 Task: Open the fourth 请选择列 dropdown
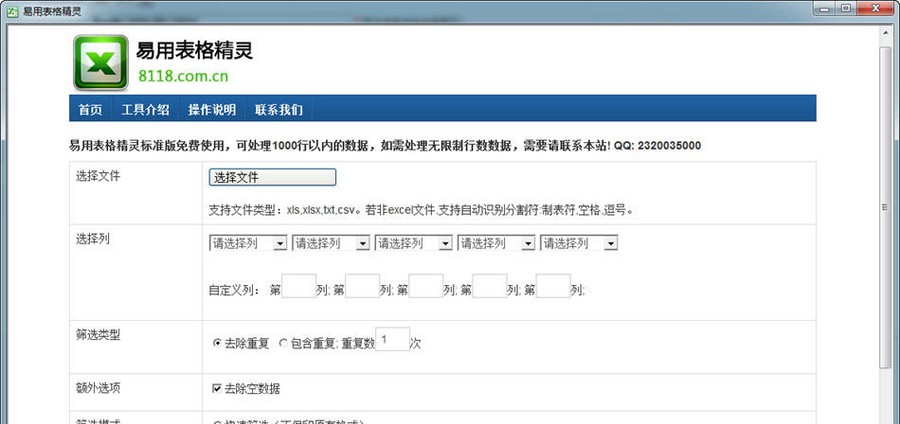tap(496, 243)
